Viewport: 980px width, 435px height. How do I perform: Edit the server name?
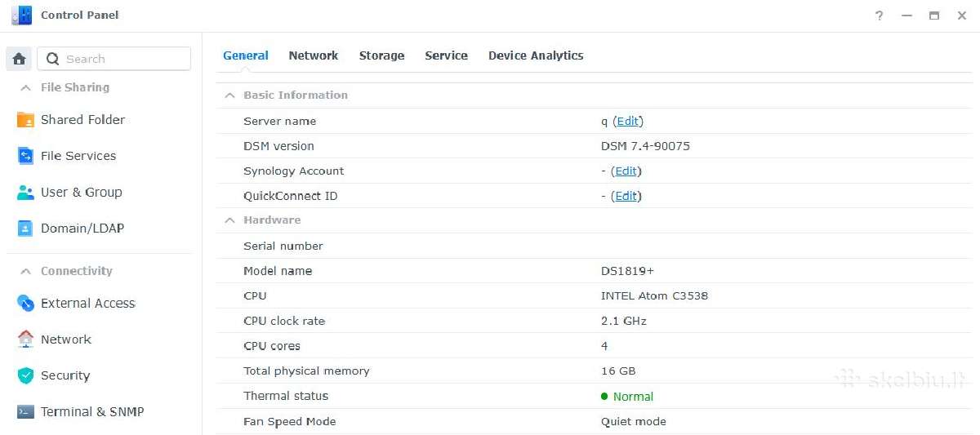pyautogui.click(x=628, y=121)
